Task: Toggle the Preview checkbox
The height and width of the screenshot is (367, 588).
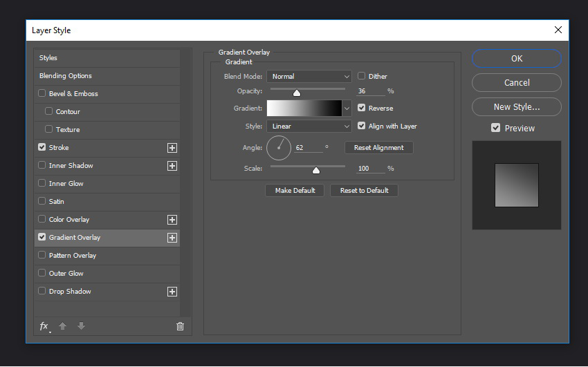Action: click(x=496, y=128)
